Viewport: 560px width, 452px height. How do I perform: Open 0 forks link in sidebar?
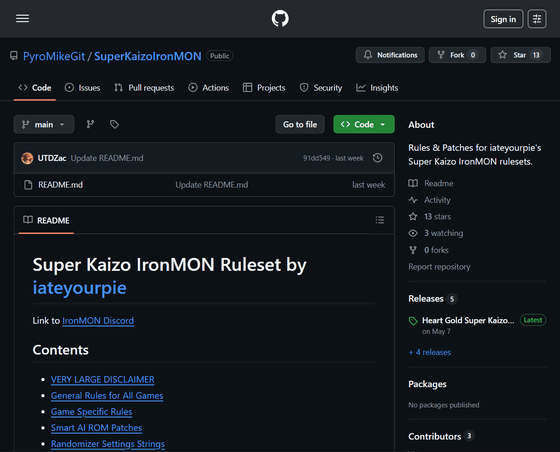click(429, 250)
